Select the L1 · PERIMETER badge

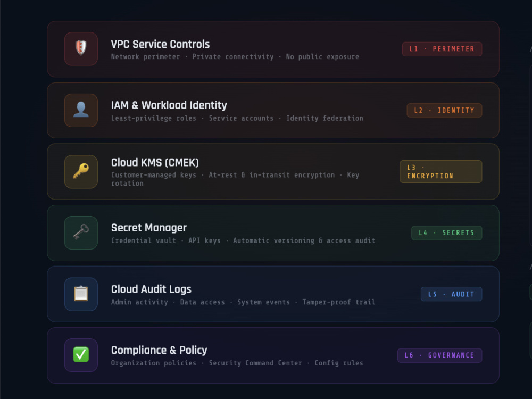pyautogui.click(x=442, y=49)
